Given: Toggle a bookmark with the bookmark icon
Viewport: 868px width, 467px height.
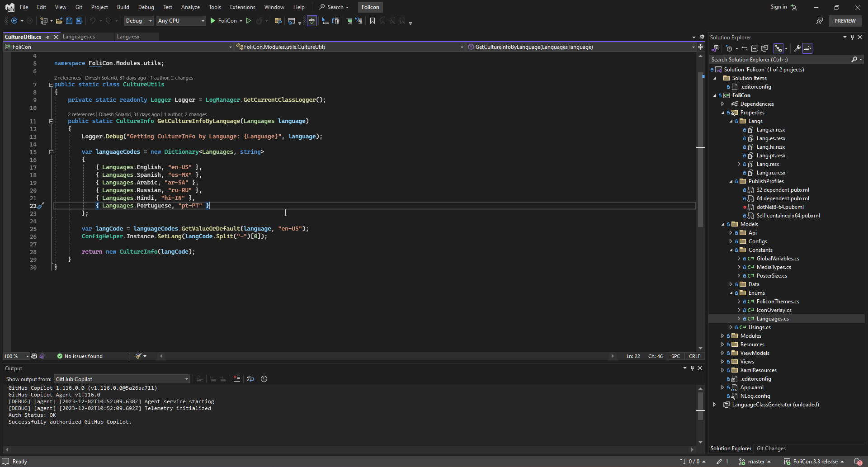Looking at the screenshot, I should pyautogui.click(x=373, y=21).
